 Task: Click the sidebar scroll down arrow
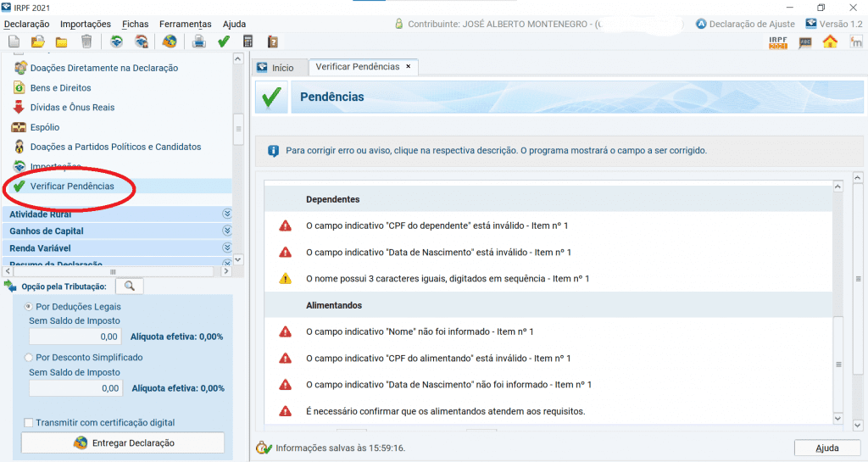(x=238, y=259)
